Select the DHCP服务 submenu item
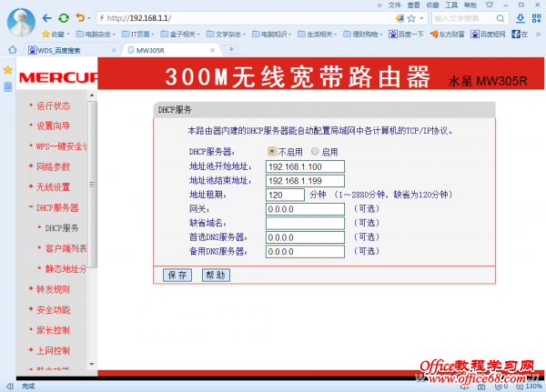Screen dimensions: 546x392 pos(62,228)
